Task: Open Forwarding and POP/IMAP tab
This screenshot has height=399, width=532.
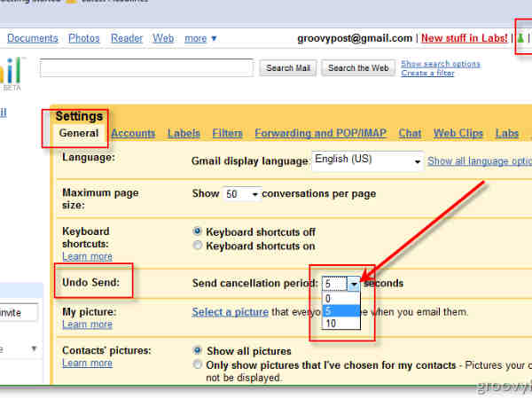Action: 321,133
